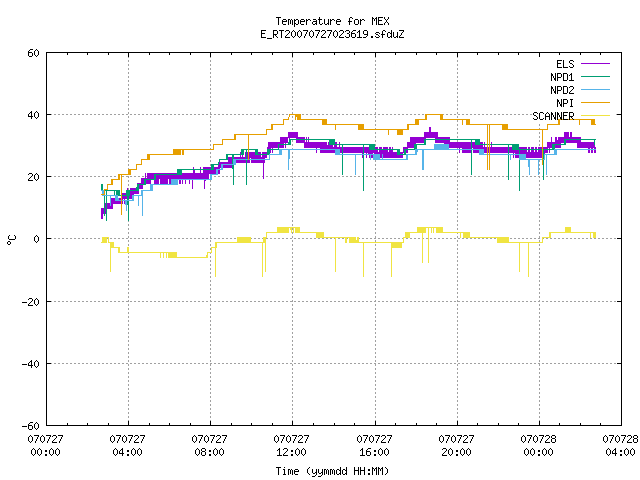
Task: Click the x-axis label 070727 04:00
Action: [127, 445]
